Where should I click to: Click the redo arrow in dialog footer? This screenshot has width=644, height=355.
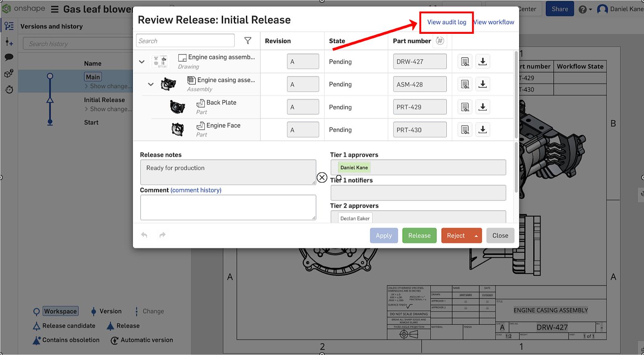[162, 235]
